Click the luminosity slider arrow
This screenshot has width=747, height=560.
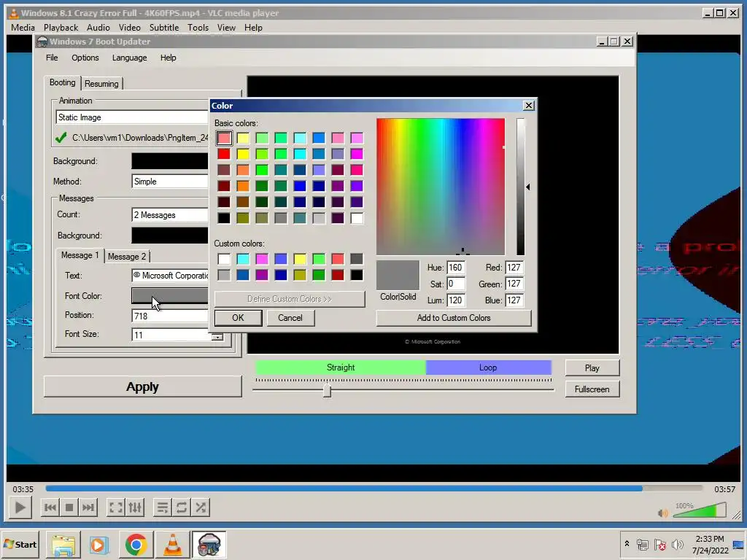point(528,187)
